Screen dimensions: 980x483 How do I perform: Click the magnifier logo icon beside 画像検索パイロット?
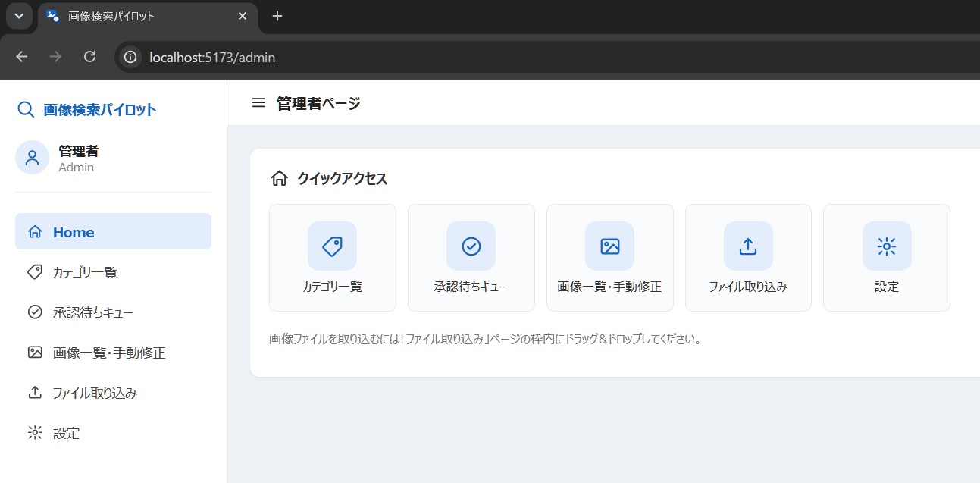26,110
